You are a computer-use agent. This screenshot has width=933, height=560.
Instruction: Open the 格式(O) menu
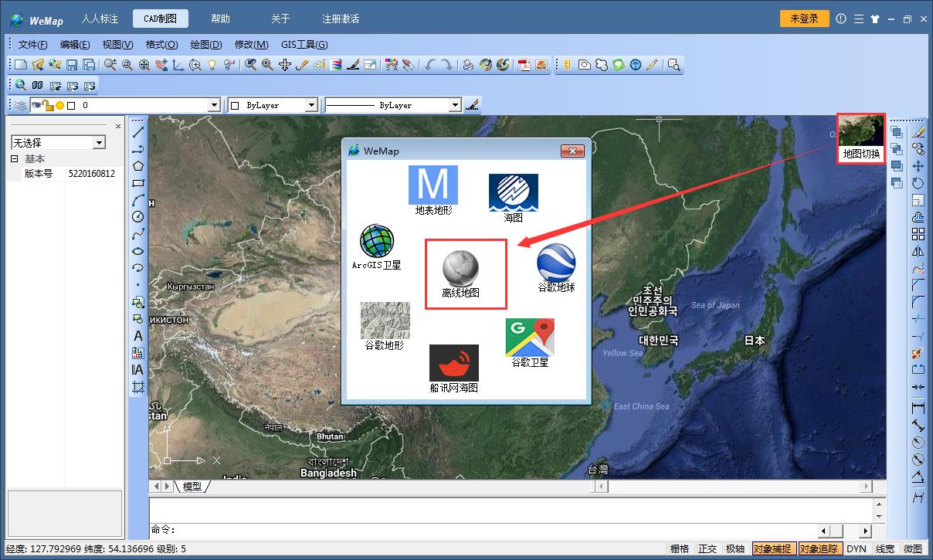click(x=161, y=45)
